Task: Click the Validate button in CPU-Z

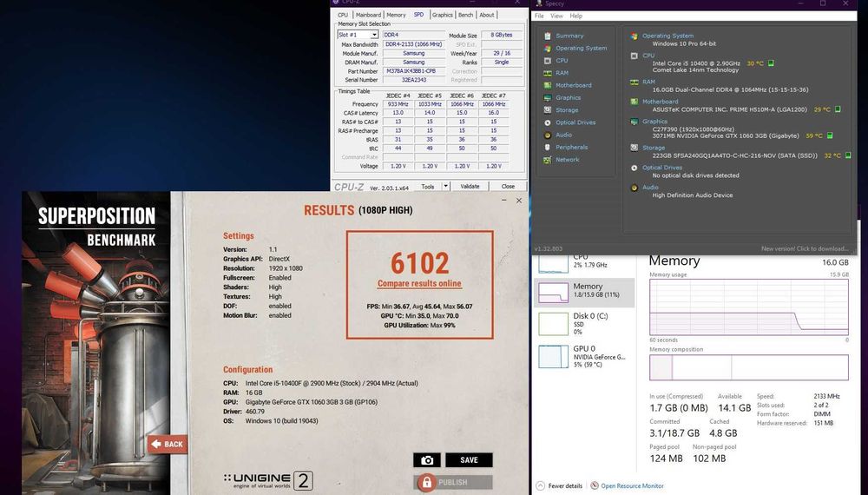Action: (x=470, y=187)
